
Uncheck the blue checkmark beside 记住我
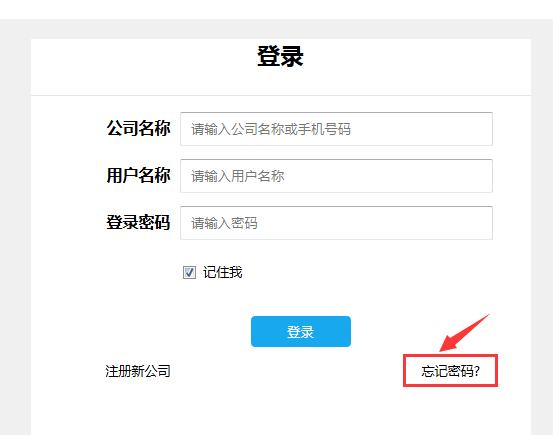189,272
